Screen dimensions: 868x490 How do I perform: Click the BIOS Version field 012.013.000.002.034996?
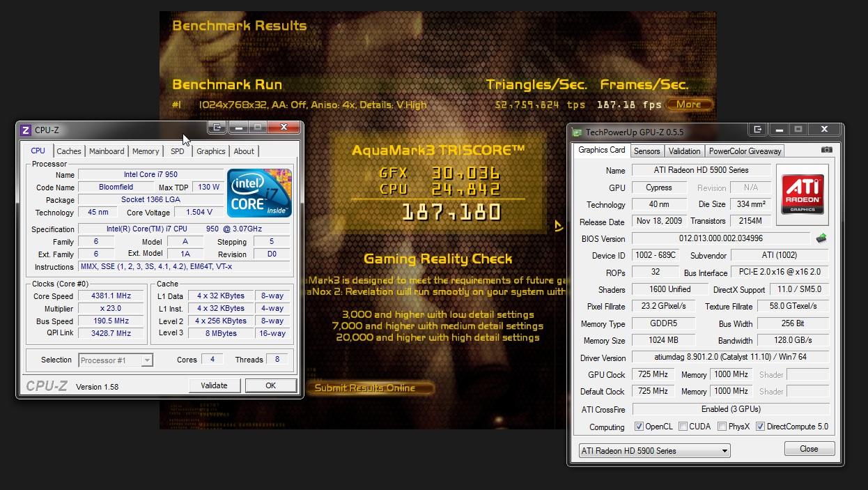721,238
